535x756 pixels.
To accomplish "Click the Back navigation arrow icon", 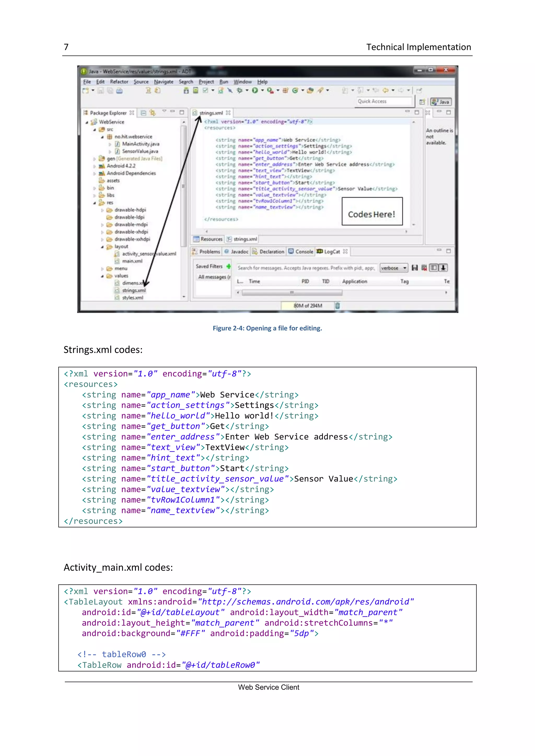I will 385,90.
